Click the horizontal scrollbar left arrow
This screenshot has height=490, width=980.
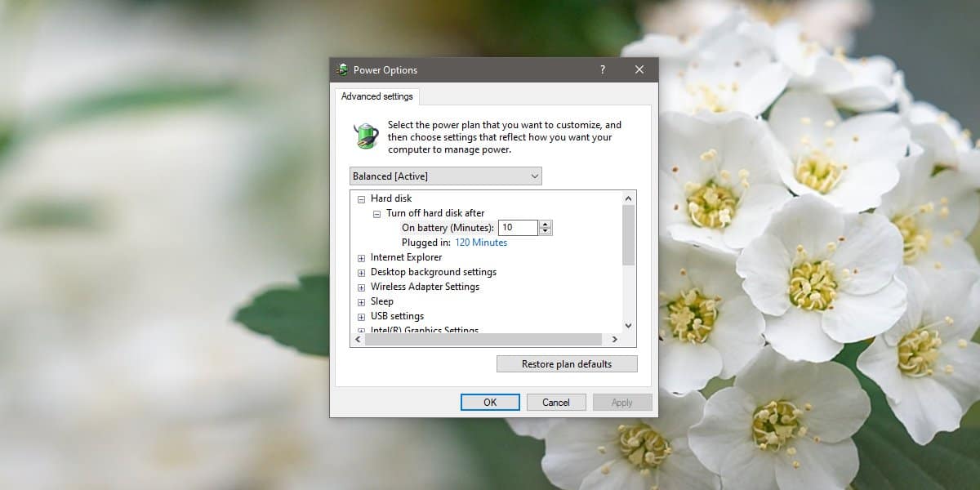click(x=357, y=339)
